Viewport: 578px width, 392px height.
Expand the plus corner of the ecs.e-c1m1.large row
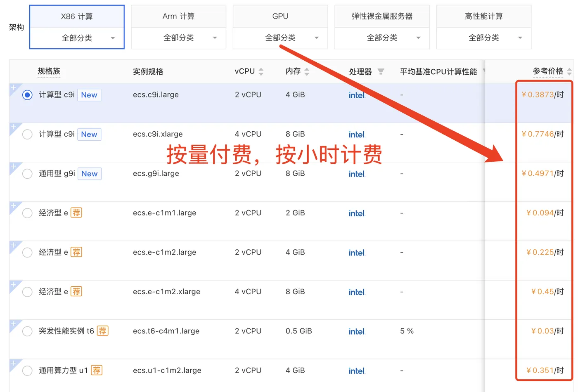(x=13, y=205)
